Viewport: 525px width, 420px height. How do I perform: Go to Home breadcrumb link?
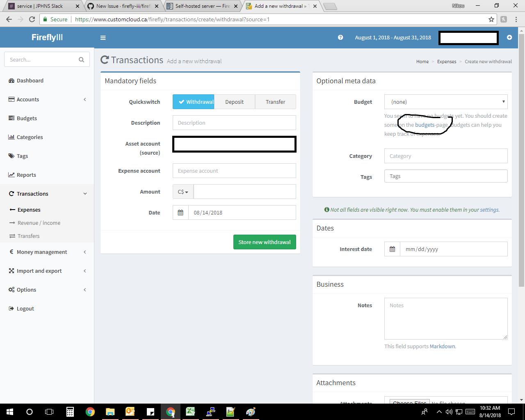pos(422,62)
